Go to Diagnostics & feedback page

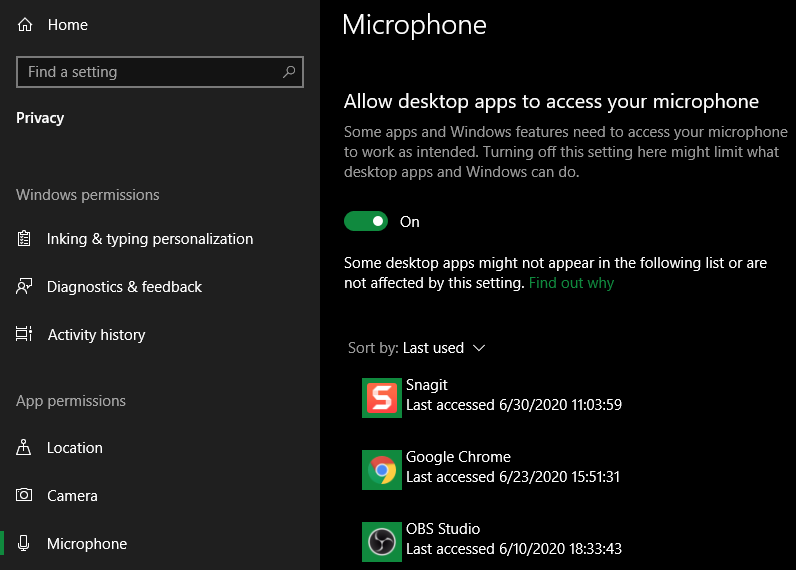[x=124, y=287]
